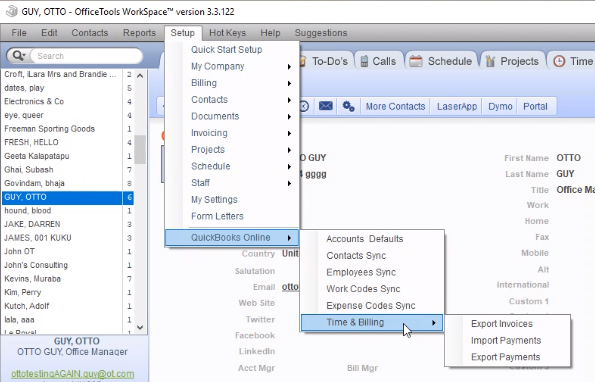
Task: Expand the Billing submenu arrow
Action: click(x=289, y=83)
